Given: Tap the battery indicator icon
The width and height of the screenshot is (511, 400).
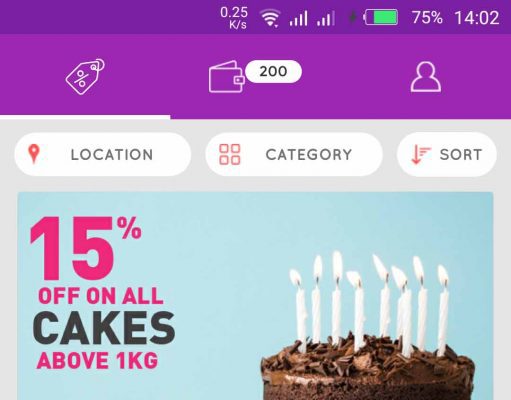Looking at the screenshot, I should point(380,17).
